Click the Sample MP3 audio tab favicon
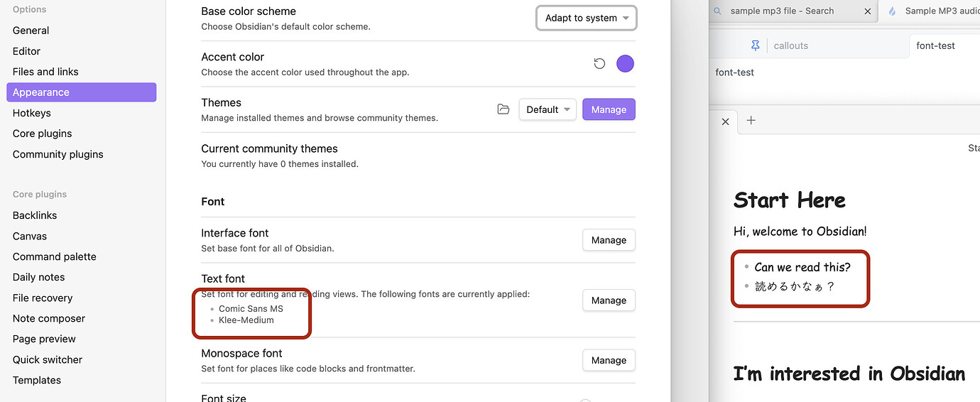Viewport: 980px width, 402px height. [892, 11]
